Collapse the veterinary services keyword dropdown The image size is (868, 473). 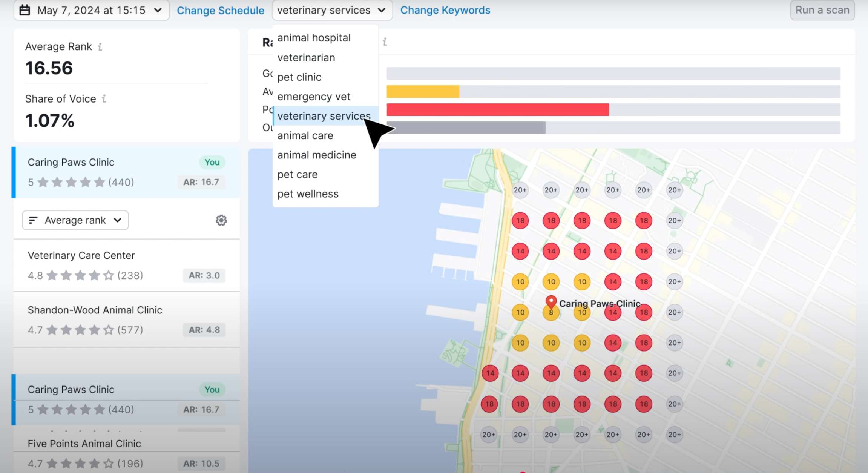pyautogui.click(x=332, y=10)
